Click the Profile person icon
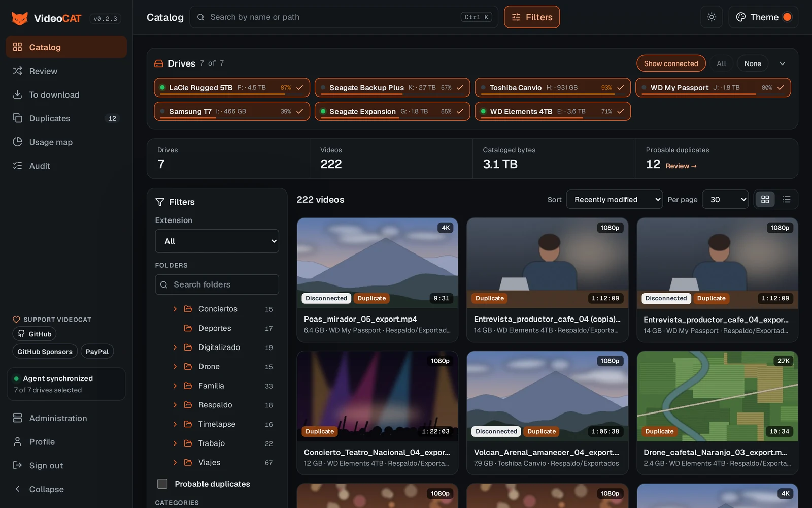Screen dimensions: 812x508 (18, 442)
